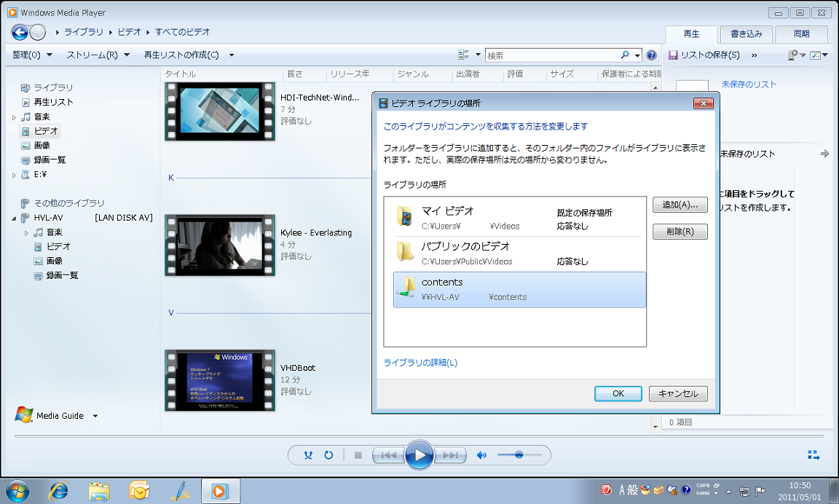The width and height of the screenshot is (839, 504).
Task: Expand 音楽 under HVL-AV
Action: [26, 233]
